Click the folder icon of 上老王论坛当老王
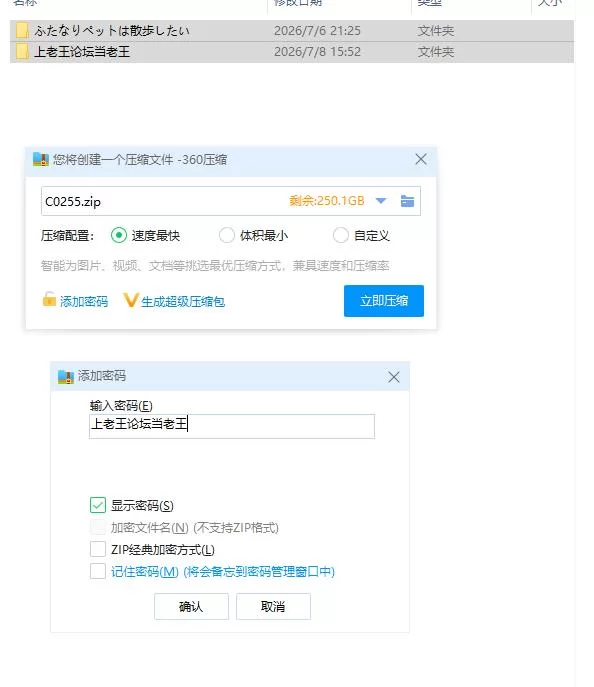This screenshot has height=687, width=594. pyautogui.click(x=22, y=52)
